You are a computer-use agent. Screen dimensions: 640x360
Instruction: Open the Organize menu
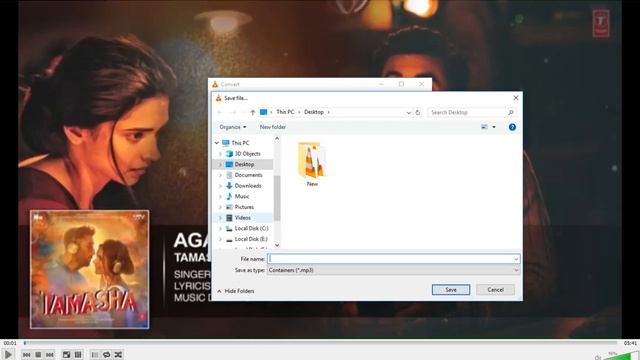pyautogui.click(x=233, y=127)
